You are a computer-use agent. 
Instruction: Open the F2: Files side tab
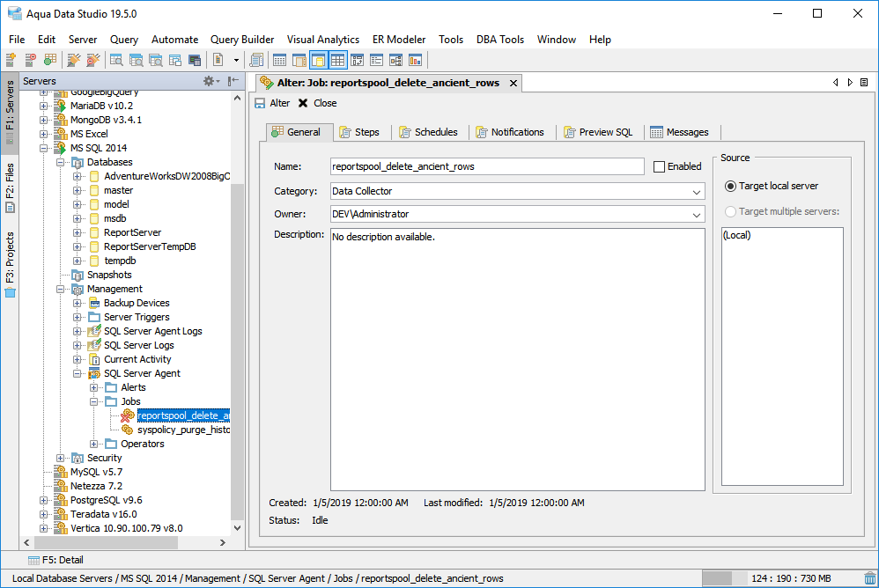click(x=10, y=187)
